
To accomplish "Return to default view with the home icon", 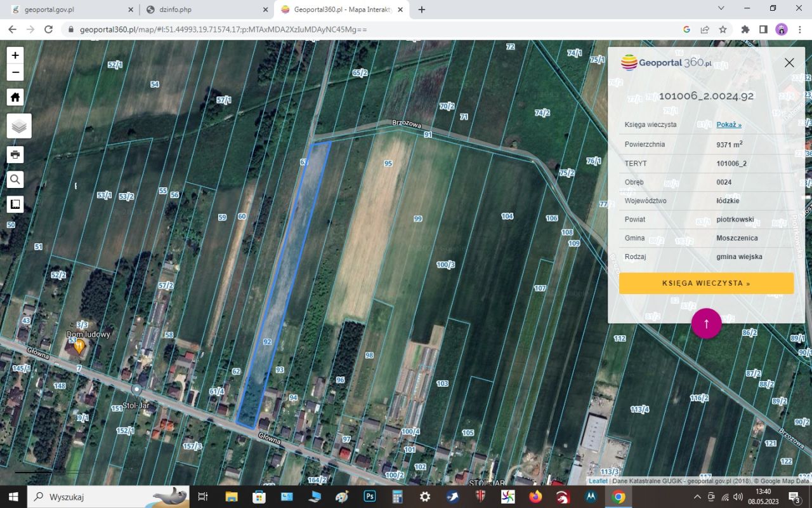I will coord(15,96).
